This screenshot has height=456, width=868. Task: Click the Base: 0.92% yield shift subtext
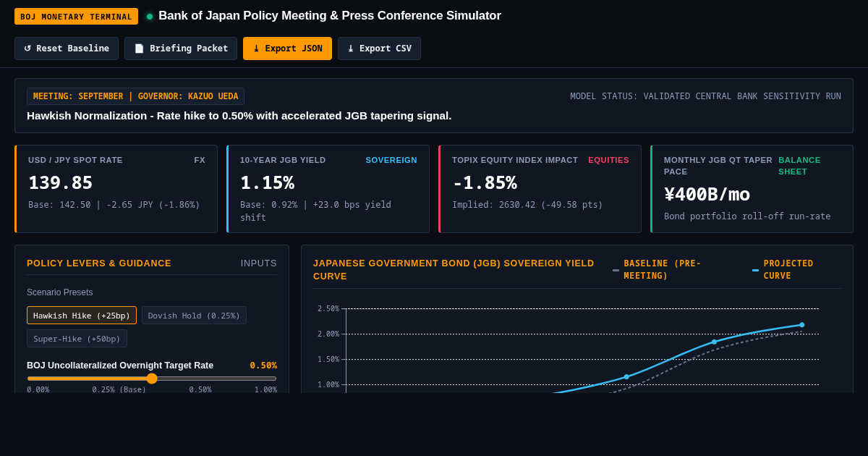coord(315,211)
